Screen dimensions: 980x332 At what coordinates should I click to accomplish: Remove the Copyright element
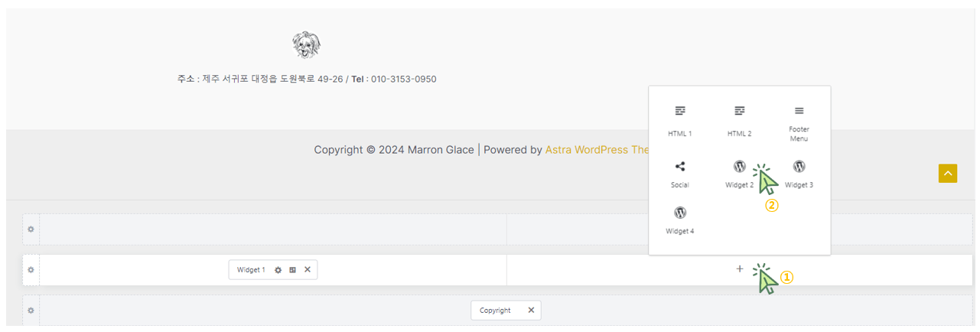point(531,310)
